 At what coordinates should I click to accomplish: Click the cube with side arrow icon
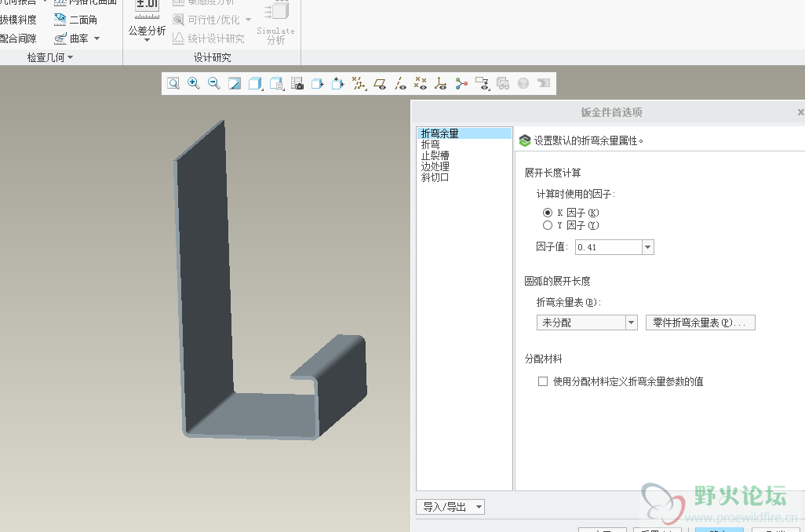(x=318, y=83)
